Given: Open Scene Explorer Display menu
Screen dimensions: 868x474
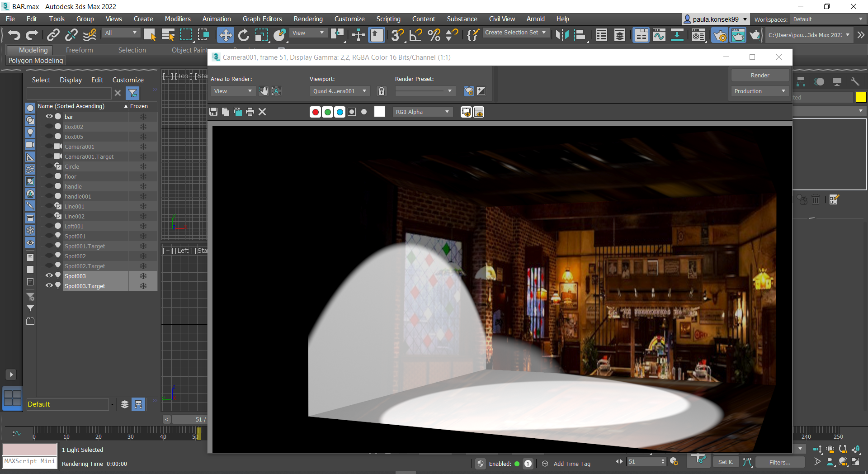Looking at the screenshot, I should 71,80.
